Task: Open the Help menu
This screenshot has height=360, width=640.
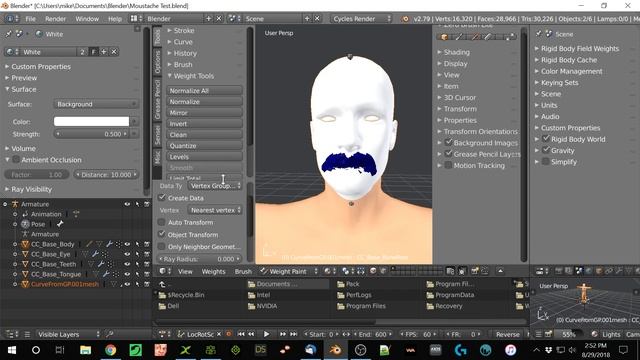Action: click(x=115, y=19)
